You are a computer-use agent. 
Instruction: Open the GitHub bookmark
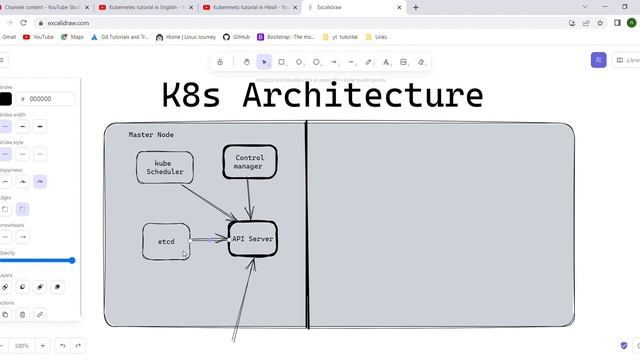coord(237,37)
